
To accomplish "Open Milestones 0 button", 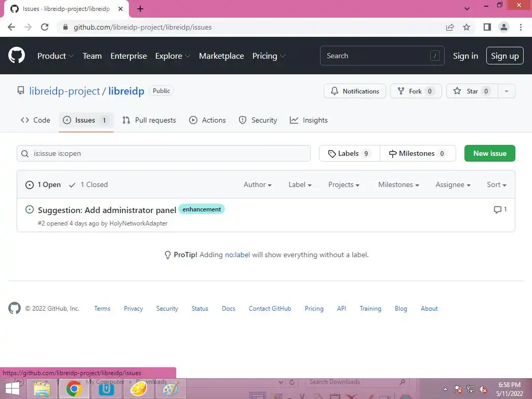I will [418, 153].
